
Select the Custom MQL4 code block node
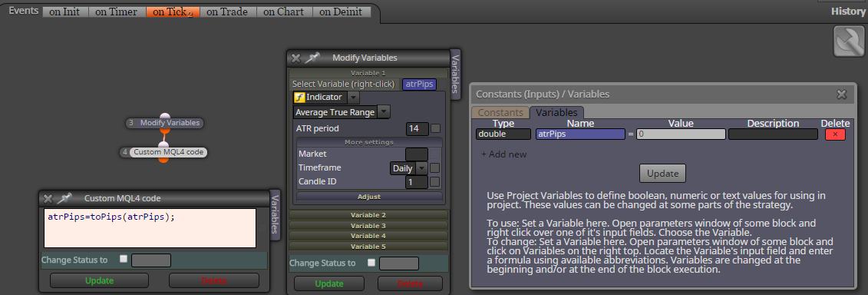coord(164,152)
